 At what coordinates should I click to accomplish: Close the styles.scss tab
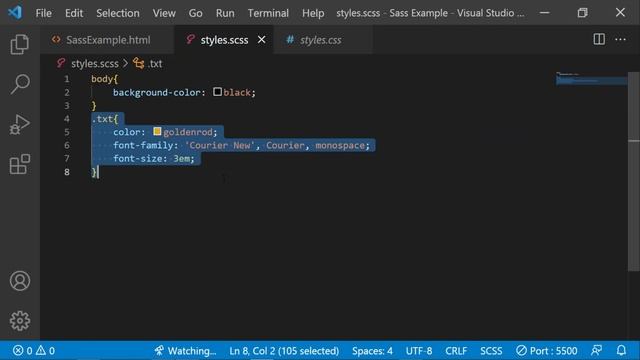[262, 40]
